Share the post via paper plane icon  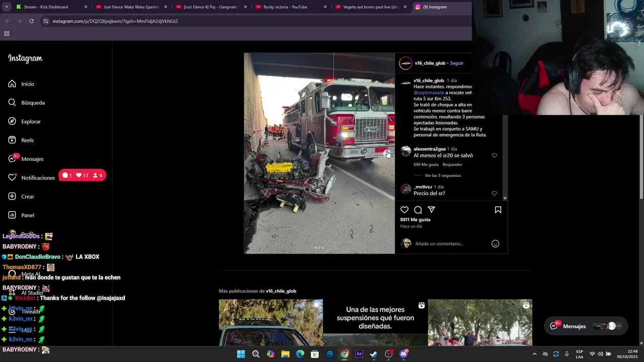tap(431, 210)
